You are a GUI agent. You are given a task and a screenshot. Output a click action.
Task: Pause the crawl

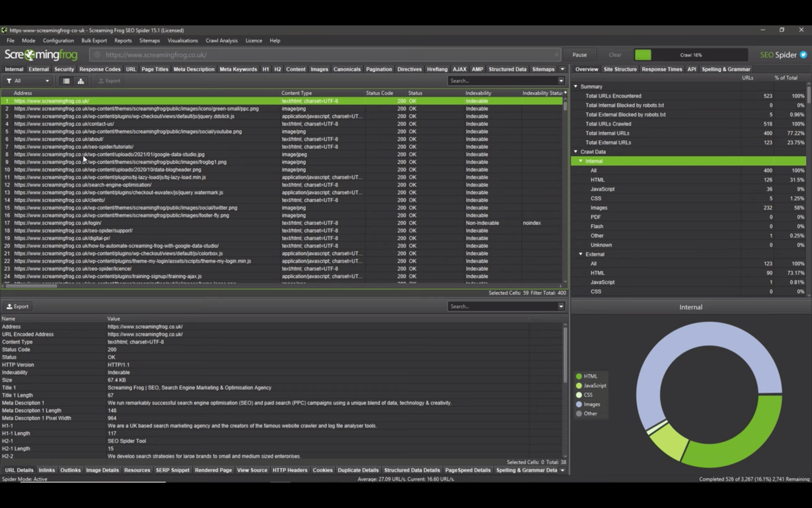click(580, 55)
